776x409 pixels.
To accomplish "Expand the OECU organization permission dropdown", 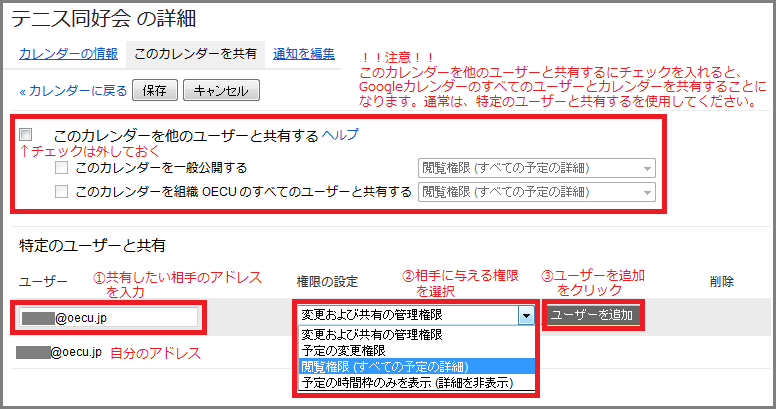I will click(535, 192).
